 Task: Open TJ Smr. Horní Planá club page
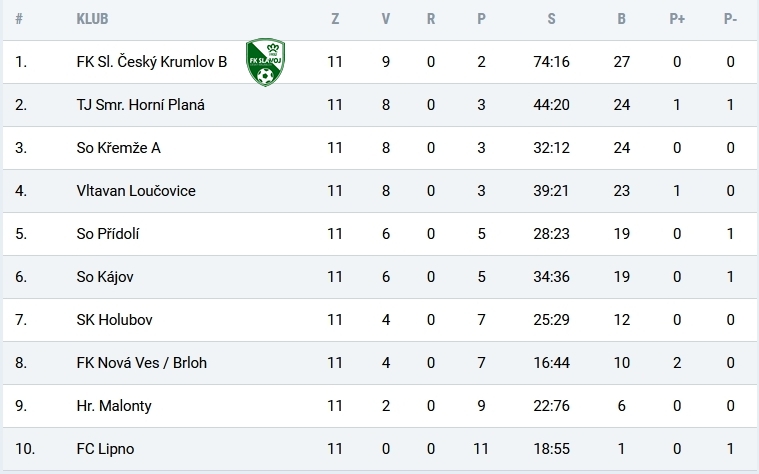[x=140, y=105]
